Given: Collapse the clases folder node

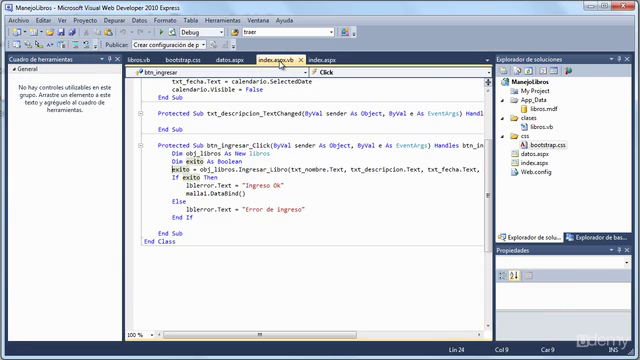Looking at the screenshot, I should click(x=502, y=118).
